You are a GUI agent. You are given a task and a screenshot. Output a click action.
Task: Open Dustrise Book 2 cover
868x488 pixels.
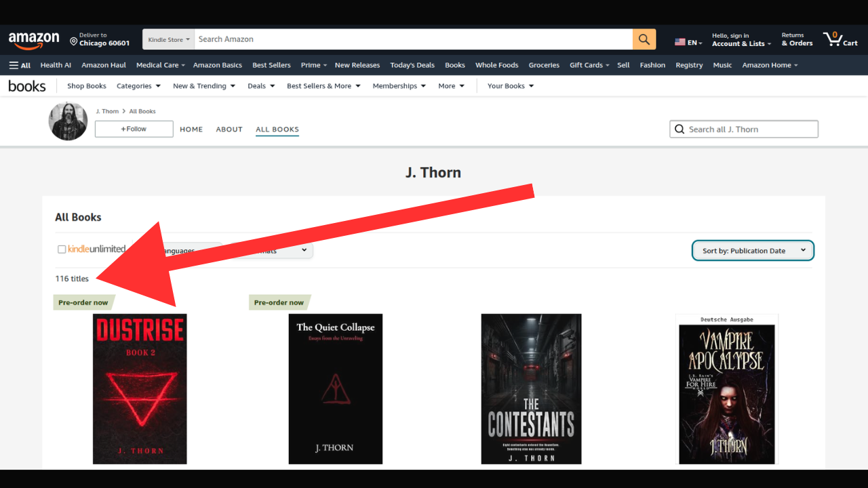(140, 389)
